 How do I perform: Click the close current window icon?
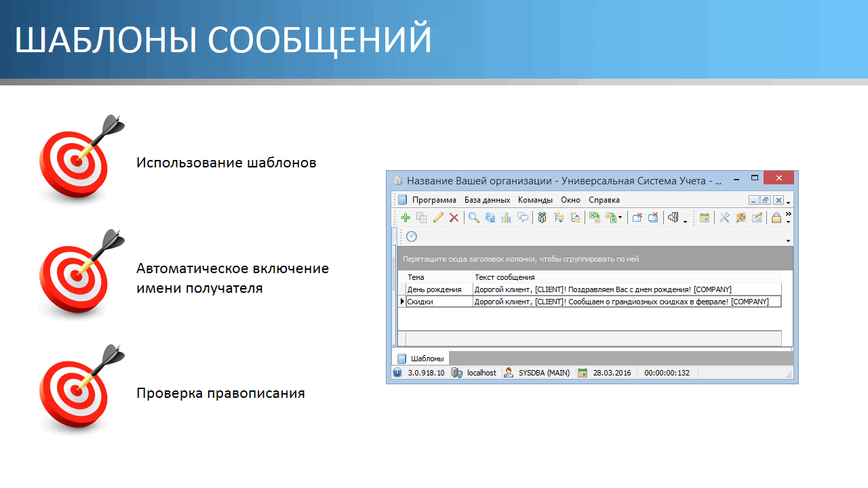coord(637,218)
